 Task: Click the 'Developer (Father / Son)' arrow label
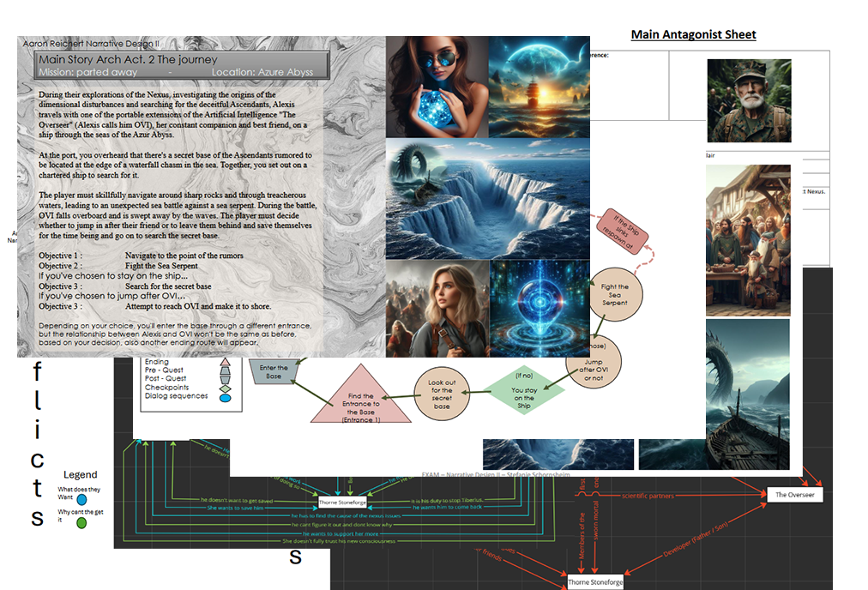[x=696, y=539]
